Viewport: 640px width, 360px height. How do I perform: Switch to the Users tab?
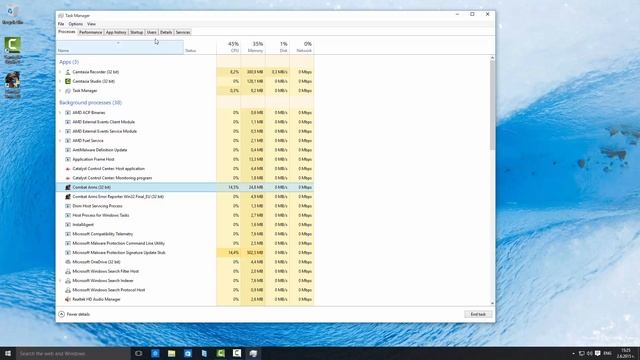151,32
